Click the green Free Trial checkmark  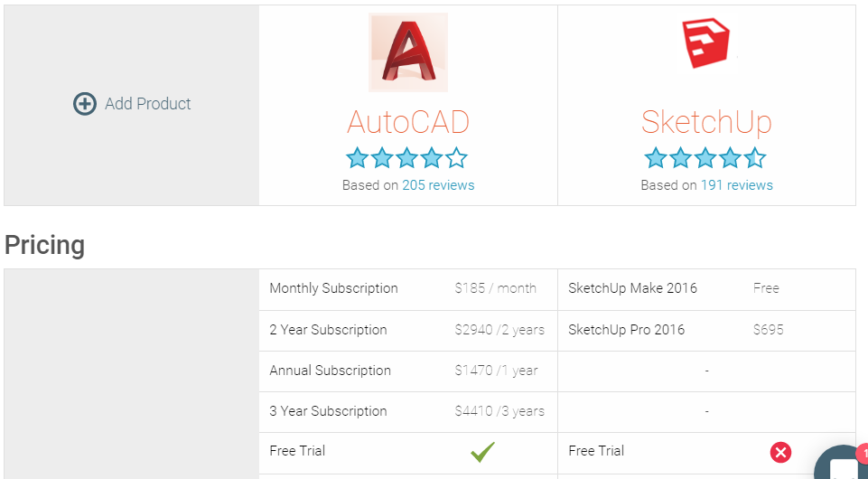coord(482,452)
